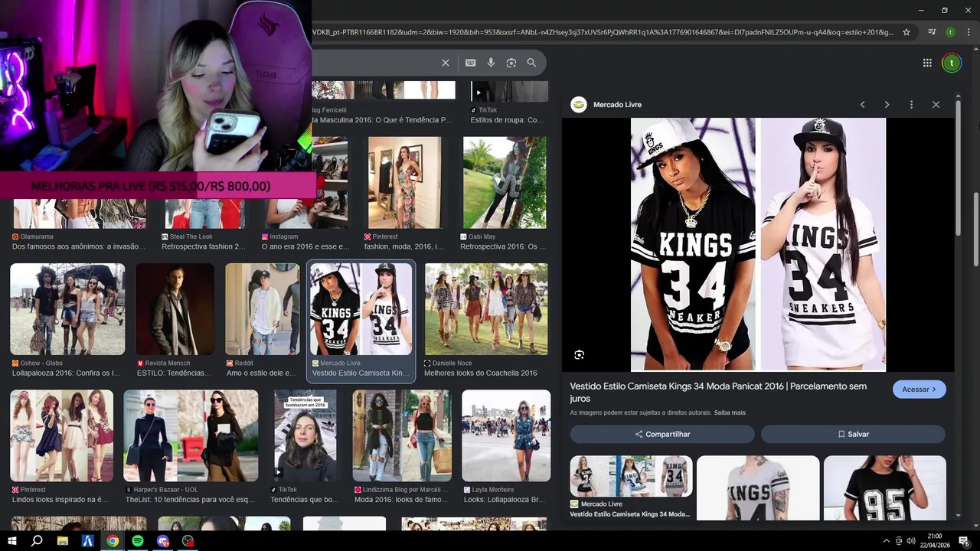The height and width of the screenshot is (551, 980).
Task: Open more options in image preview panel
Action: coord(911,105)
